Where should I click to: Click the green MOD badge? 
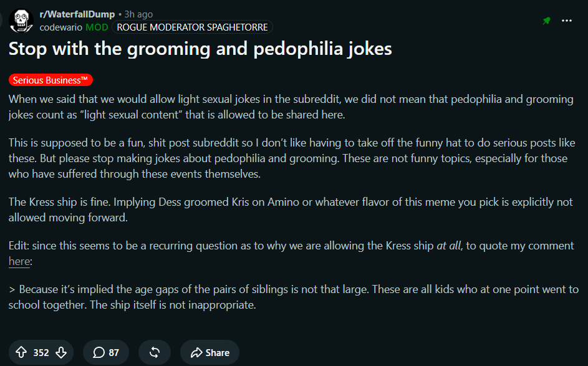pyautogui.click(x=97, y=27)
